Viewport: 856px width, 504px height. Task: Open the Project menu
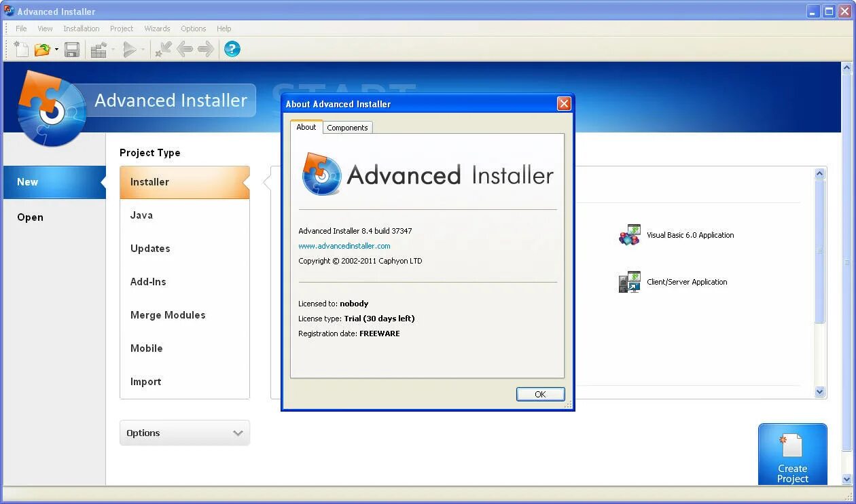pyautogui.click(x=122, y=29)
